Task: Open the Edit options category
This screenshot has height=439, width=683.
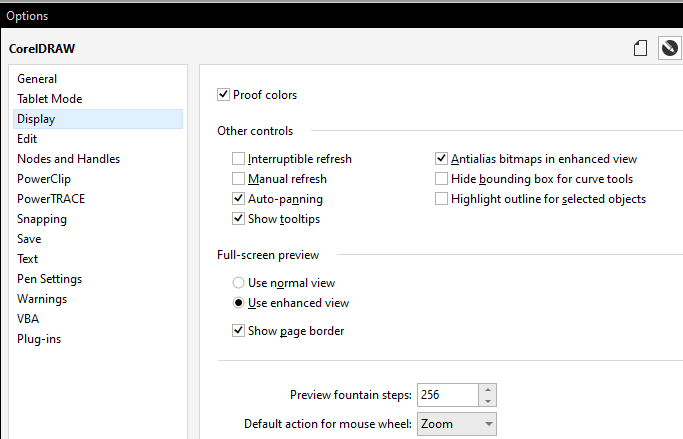Action: tap(98, 139)
